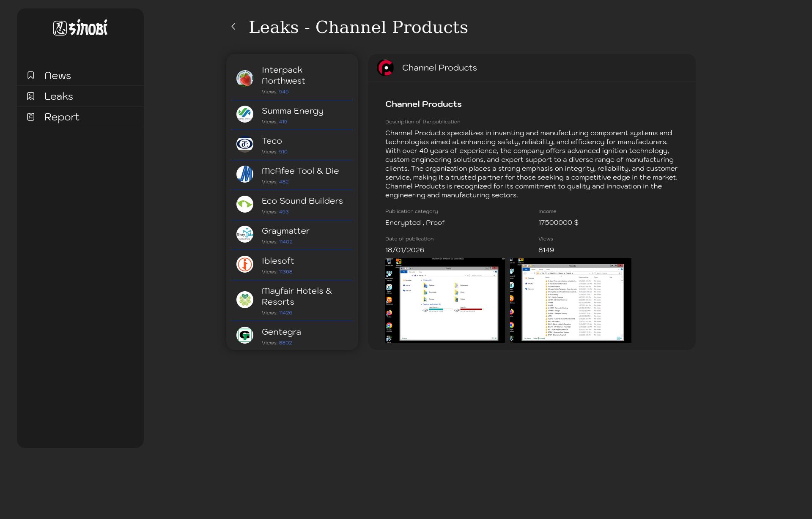Viewport: 812px width, 519px height.
Task: Click the Leaks document icon
Action: (31, 96)
